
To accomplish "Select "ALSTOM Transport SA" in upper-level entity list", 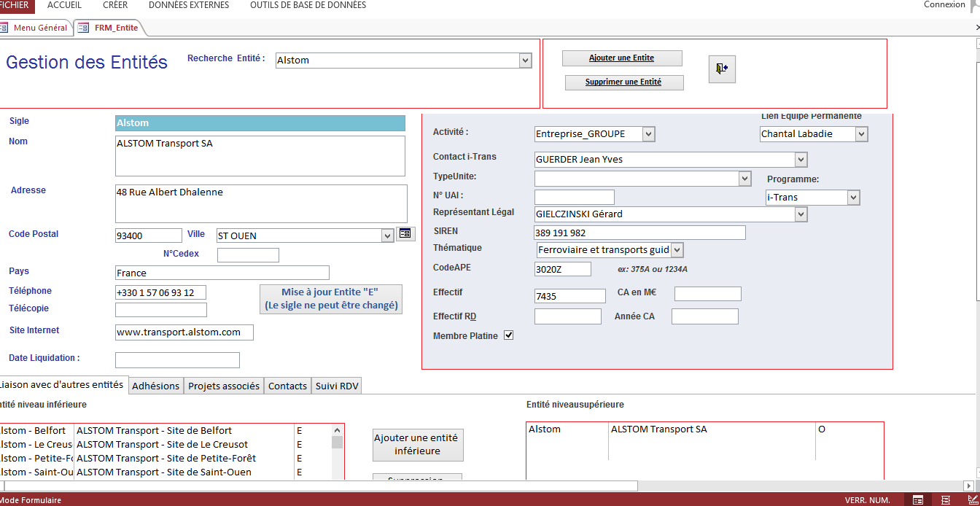I will [x=704, y=429].
